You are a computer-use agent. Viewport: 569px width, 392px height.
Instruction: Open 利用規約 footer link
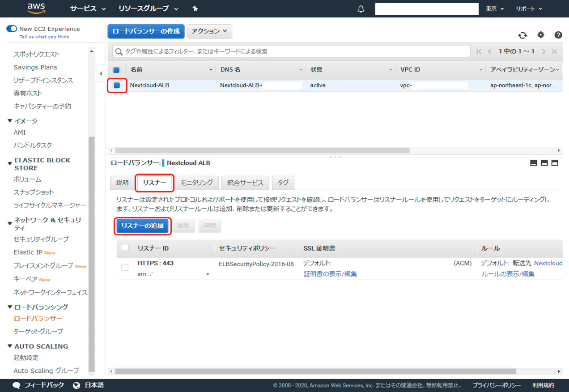tap(544, 385)
